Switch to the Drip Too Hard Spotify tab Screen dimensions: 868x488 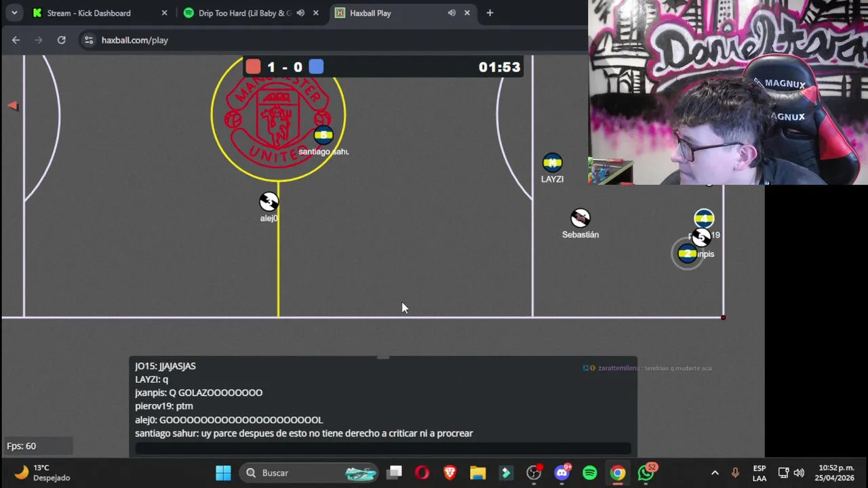tap(244, 13)
